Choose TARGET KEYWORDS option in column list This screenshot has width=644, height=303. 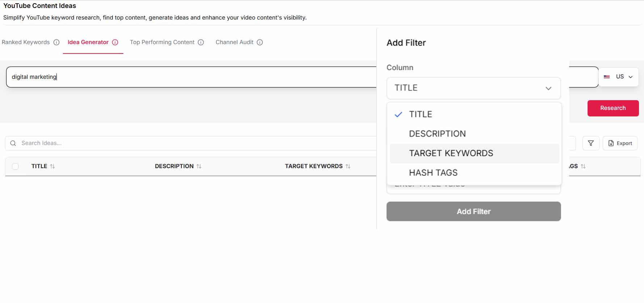pyautogui.click(x=474, y=153)
